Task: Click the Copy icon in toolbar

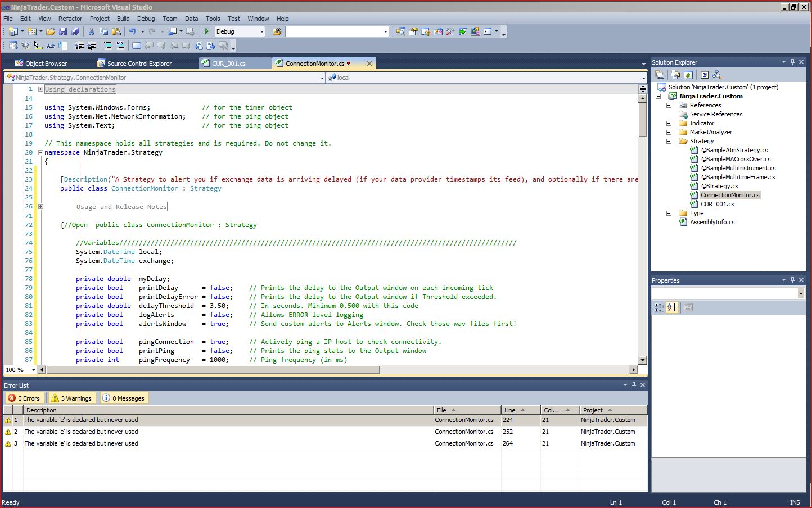Action: tap(104, 31)
